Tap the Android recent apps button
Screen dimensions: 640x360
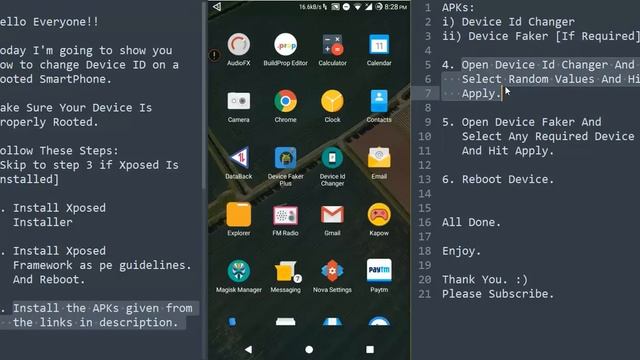coord(370,349)
